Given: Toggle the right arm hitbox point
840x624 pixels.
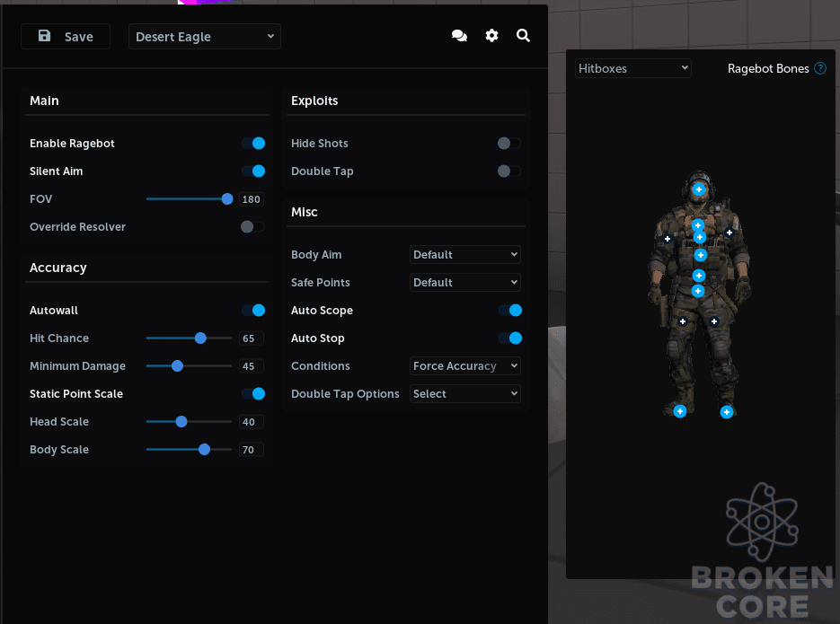Looking at the screenshot, I should click(729, 233).
